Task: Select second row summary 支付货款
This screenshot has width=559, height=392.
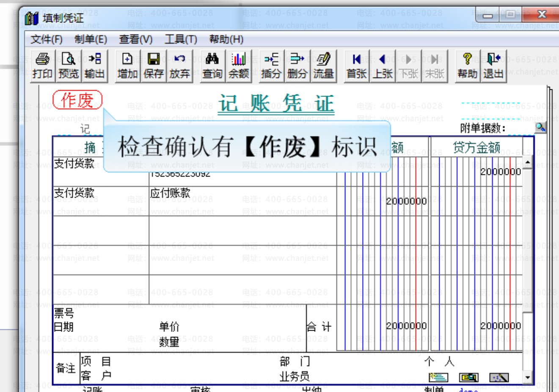Action: click(74, 193)
